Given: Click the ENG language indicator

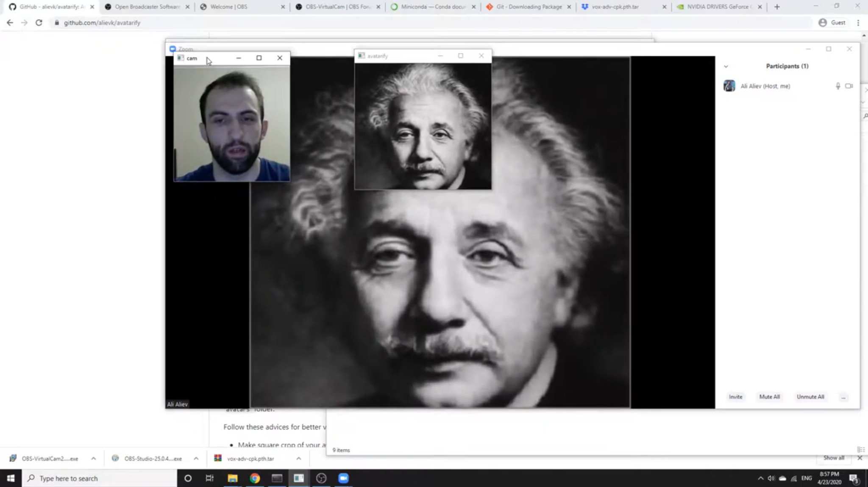Looking at the screenshot, I should (807, 478).
